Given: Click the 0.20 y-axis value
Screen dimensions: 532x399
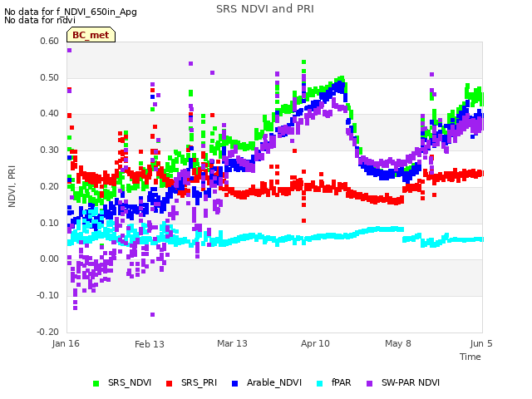Looking at the screenshot, I should click(x=50, y=186).
